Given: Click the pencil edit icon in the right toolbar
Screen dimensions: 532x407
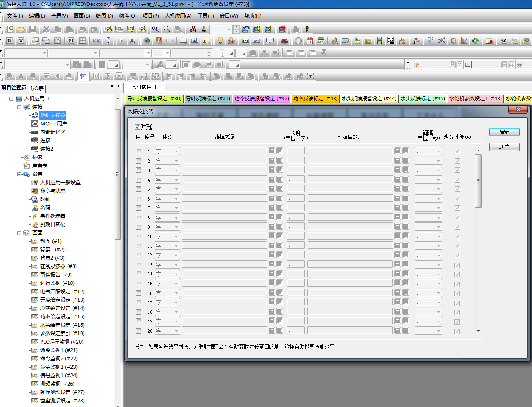Looking at the screenshot, I should [416, 65].
